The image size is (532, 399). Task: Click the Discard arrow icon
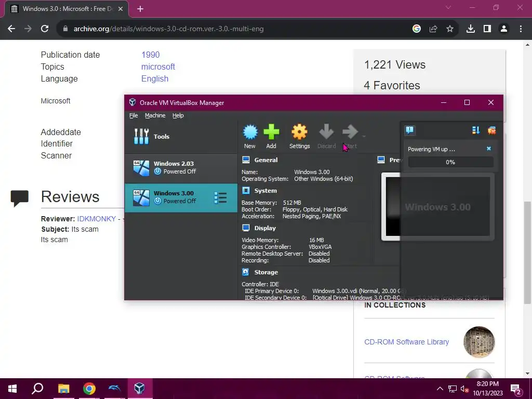click(x=326, y=132)
